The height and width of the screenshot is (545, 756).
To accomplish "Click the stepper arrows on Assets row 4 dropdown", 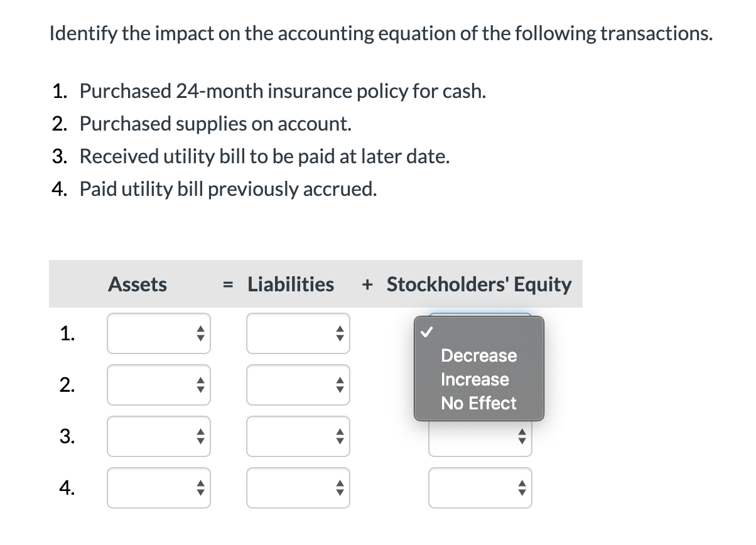I will point(200,488).
